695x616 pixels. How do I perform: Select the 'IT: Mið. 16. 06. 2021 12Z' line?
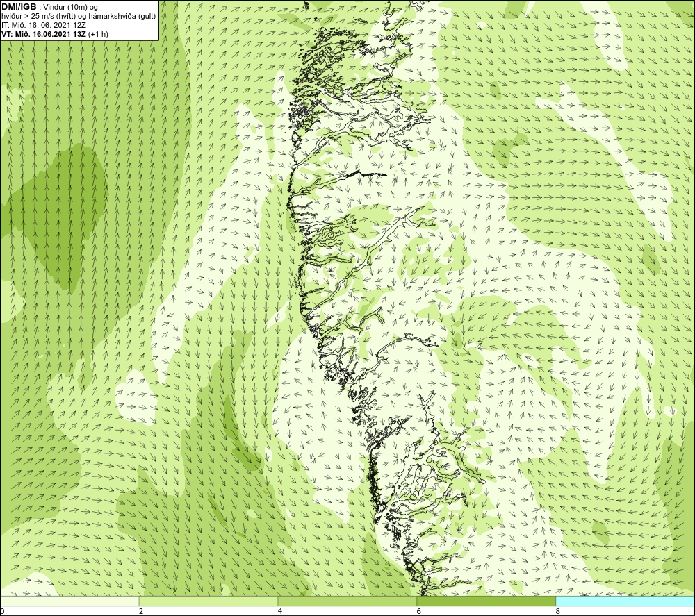(43, 25)
